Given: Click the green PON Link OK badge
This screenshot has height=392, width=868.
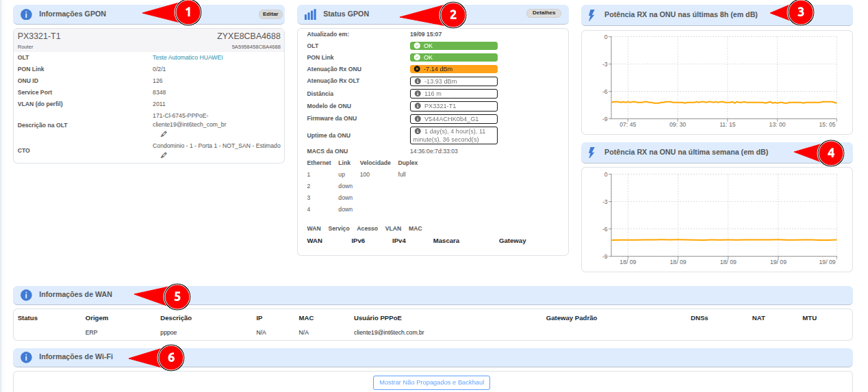Looking at the screenshot, I should click(x=453, y=57).
